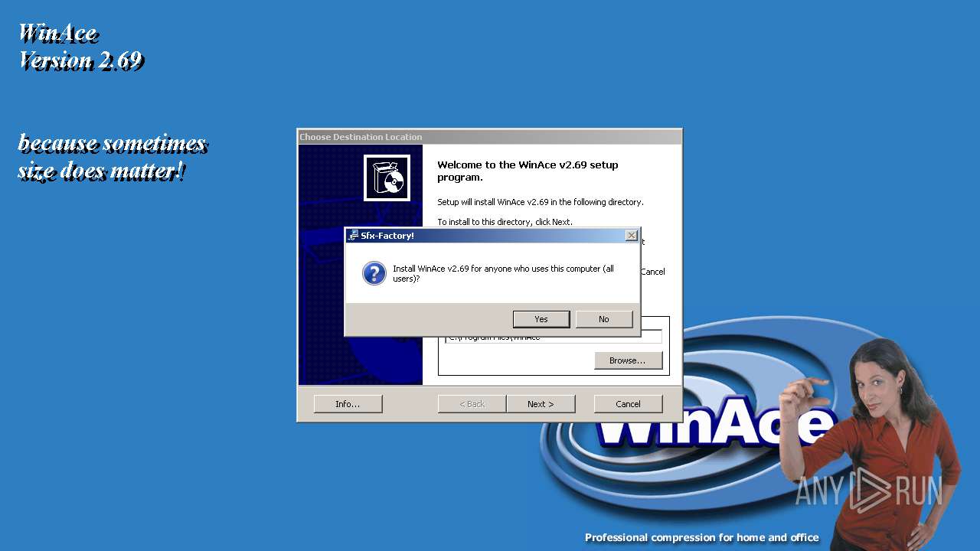This screenshot has height=551, width=980.
Task: Click 'Setup will install WinAce v2.69' text
Action: pos(541,202)
